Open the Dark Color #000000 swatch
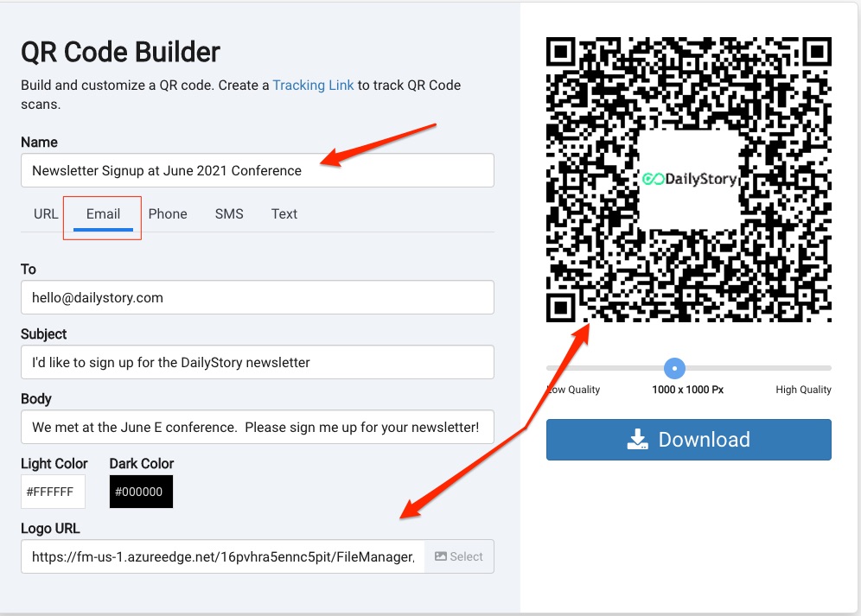The height and width of the screenshot is (616, 861). 141,492
